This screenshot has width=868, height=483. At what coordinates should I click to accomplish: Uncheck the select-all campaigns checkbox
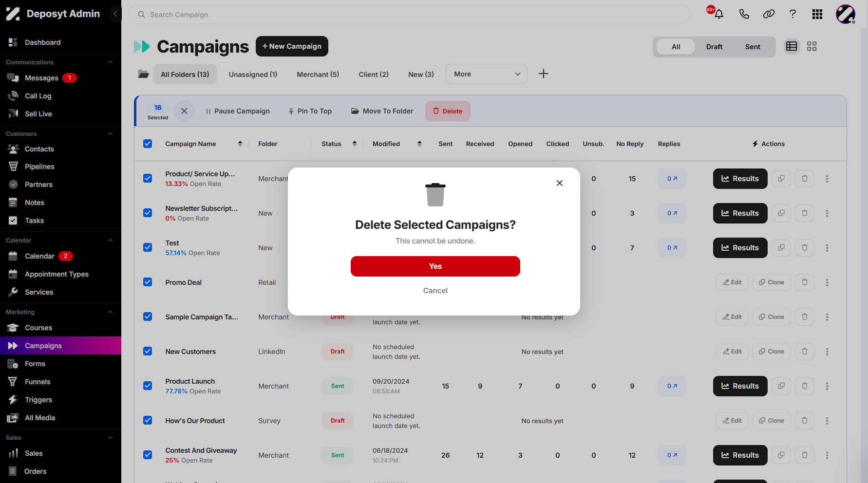point(148,144)
